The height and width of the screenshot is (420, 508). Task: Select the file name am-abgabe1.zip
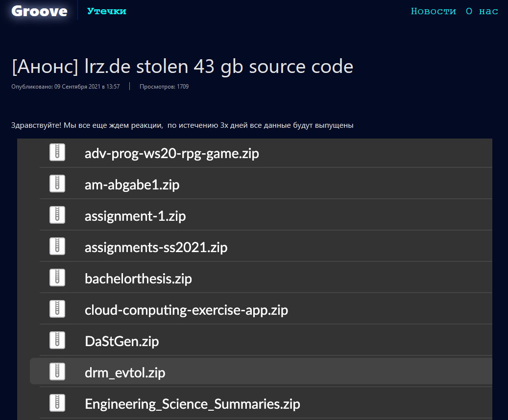tap(132, 185)
